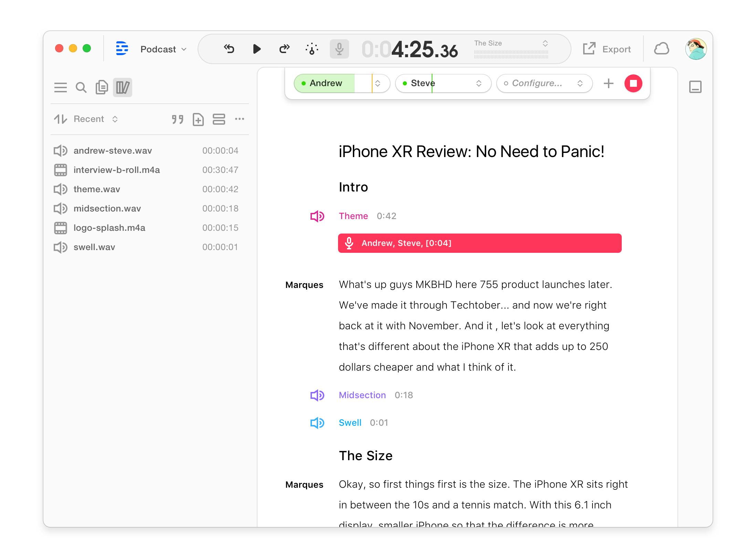The width and height of the screenshot is (756, 558).
Task: Click the sort order arrows icon
Action: point(61,119)
